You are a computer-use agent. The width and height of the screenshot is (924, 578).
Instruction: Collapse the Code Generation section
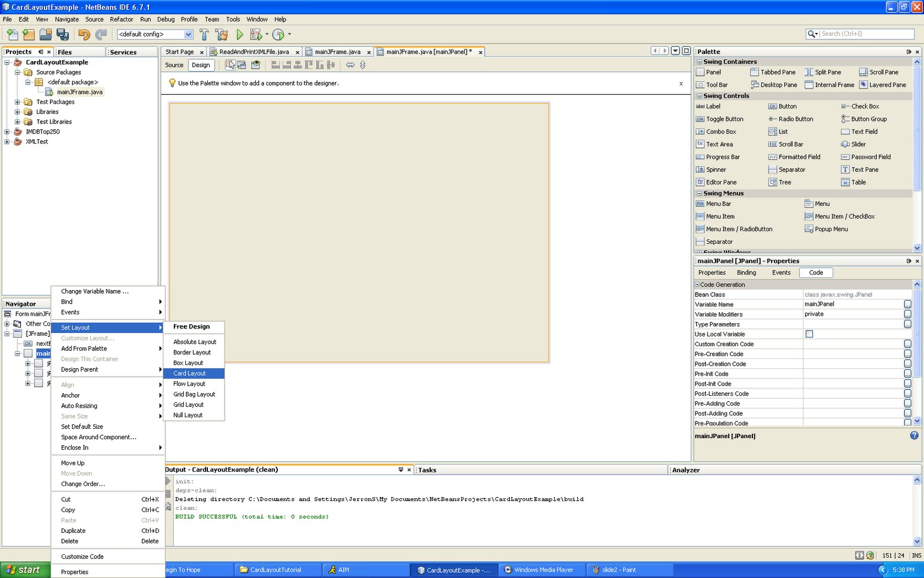tap(698, 284)
